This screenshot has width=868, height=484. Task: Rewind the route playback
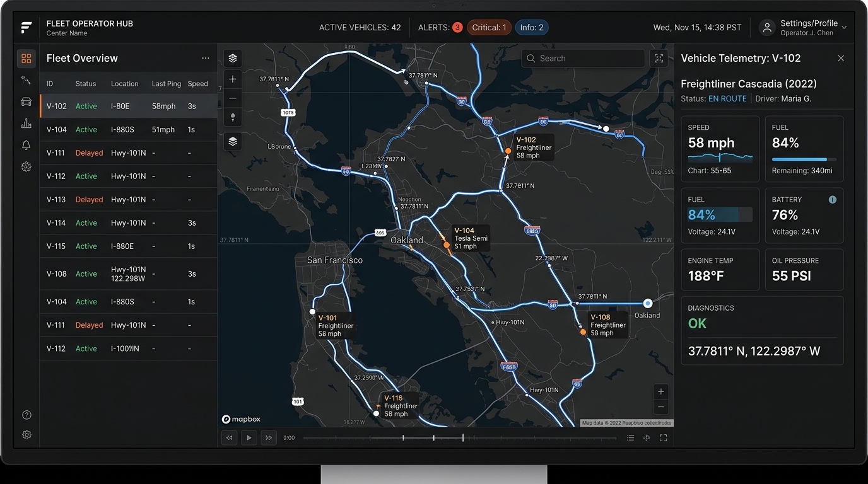[x=229, y=438]
